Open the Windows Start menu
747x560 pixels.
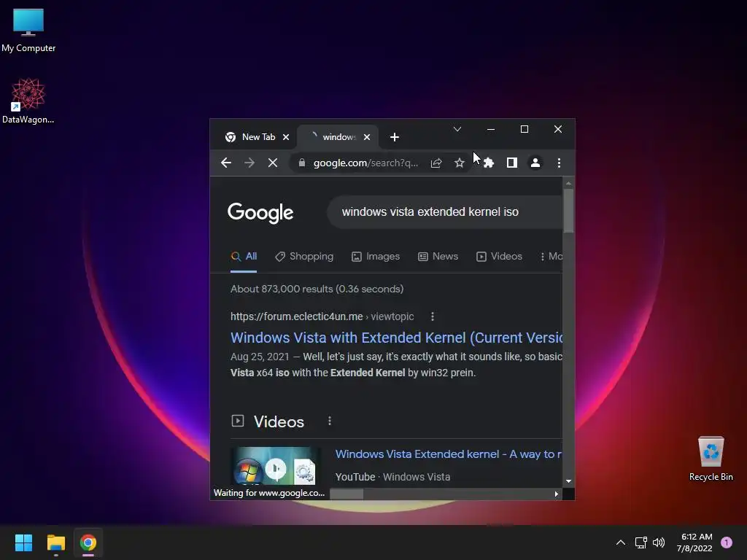23,542
